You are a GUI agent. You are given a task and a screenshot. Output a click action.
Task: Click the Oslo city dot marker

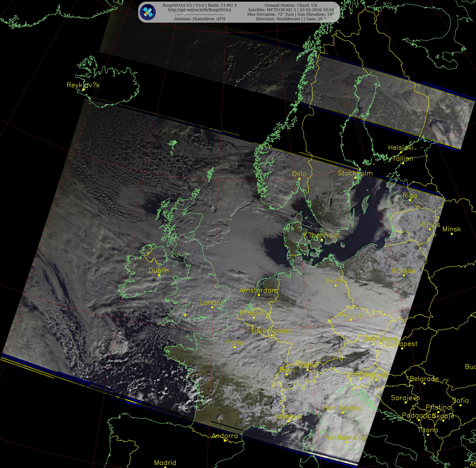click(x=299, y=178)
